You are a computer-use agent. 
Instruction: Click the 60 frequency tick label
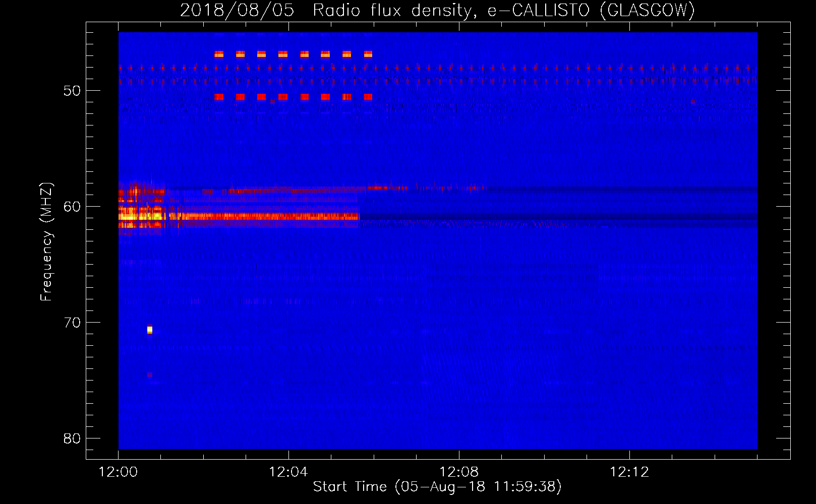click(72, 207)
